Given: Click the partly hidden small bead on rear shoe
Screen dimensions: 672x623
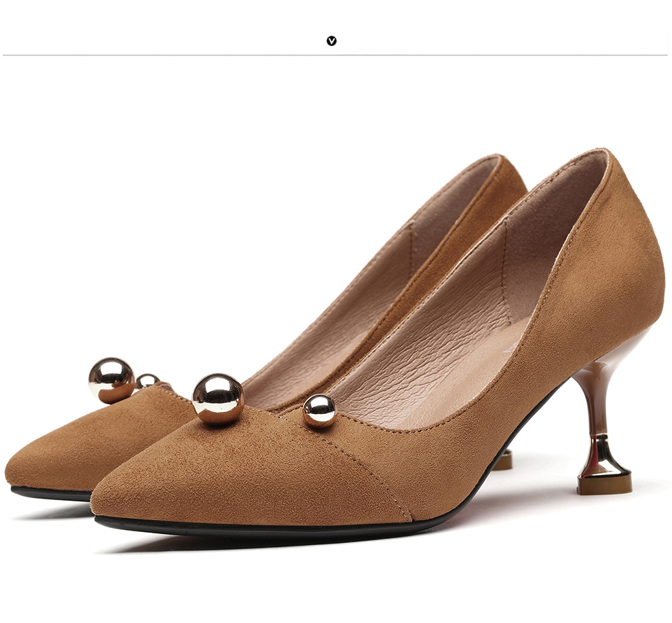Looking at the screenshot, I should pos(147,381).
